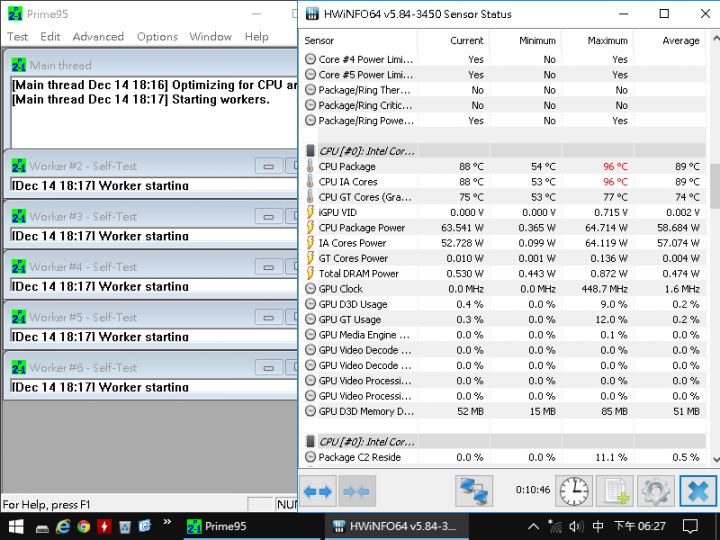This screenshot has width=720, height=540.
Task: Open action center notification icon
Action: 690,527
